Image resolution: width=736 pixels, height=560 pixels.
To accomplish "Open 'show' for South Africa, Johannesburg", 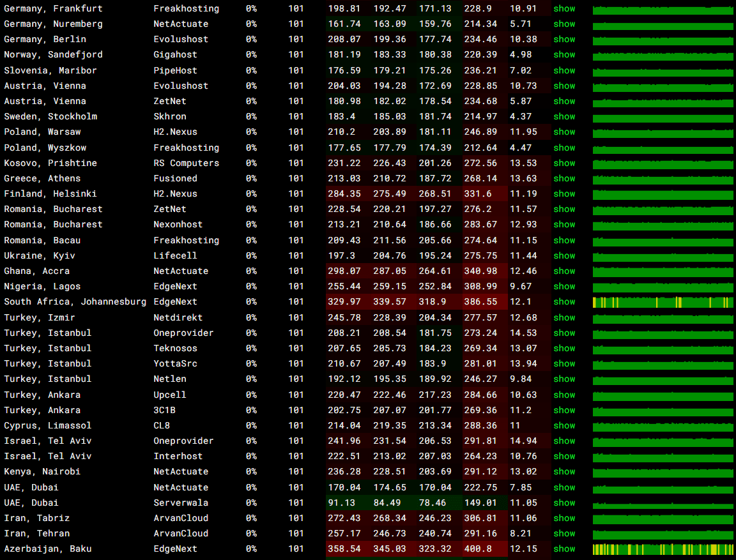I will click(x=564, y=301).
